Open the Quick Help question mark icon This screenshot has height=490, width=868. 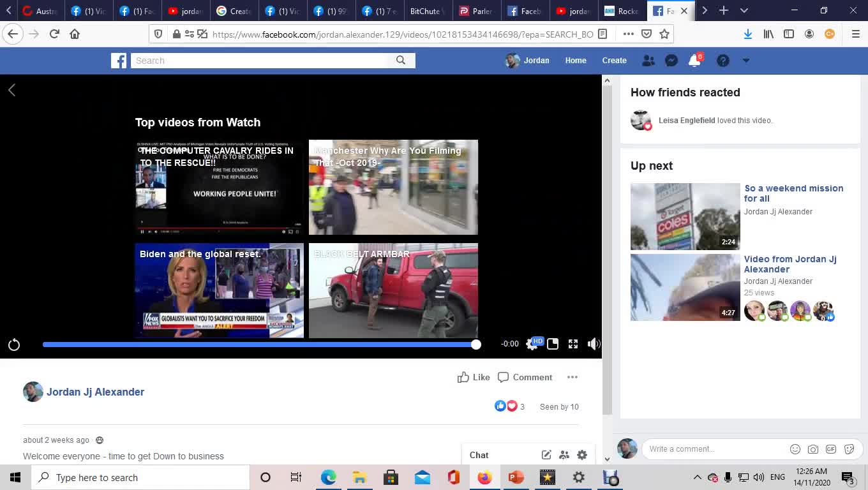point(722,61)
